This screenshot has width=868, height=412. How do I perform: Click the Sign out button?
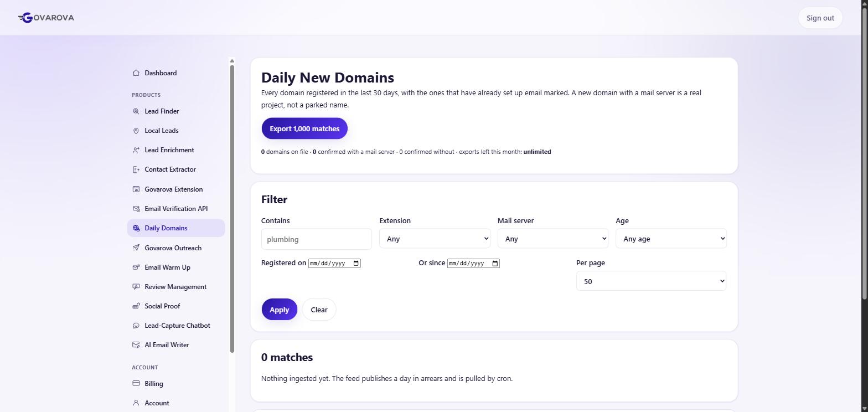(x=820, y=18)
